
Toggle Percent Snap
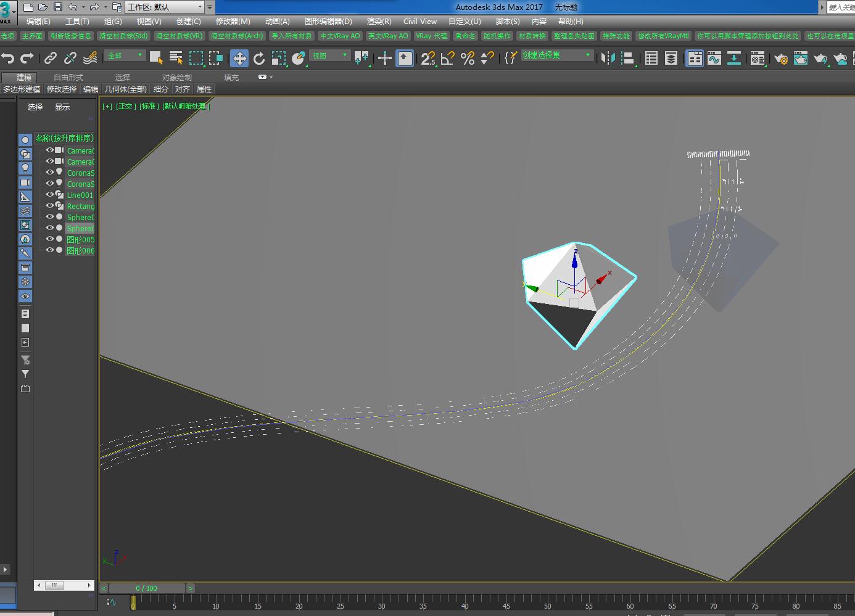468,58
